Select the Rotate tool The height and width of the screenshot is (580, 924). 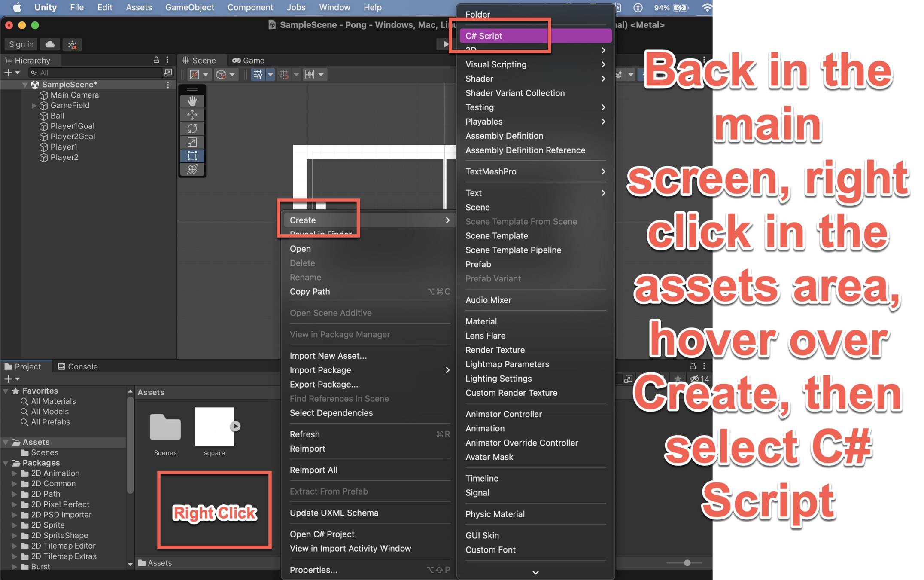(192, 128)
